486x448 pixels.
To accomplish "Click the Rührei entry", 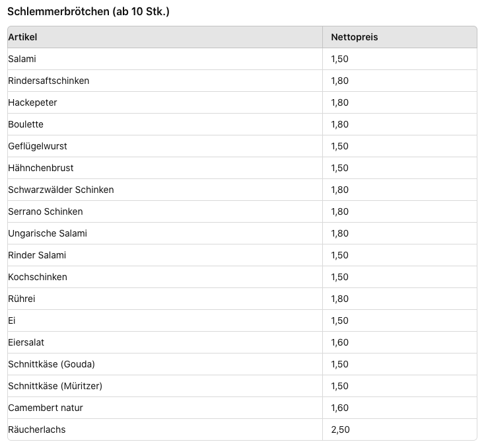I will pos(22,299).
